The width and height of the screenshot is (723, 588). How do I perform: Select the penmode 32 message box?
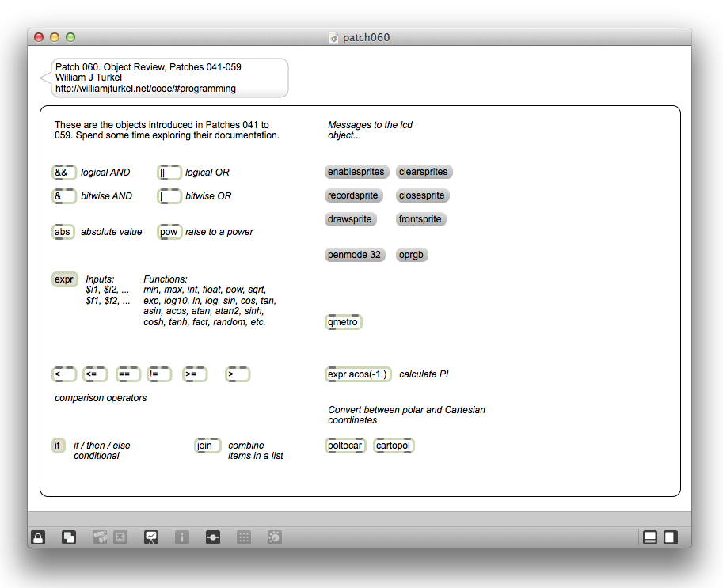354,255
